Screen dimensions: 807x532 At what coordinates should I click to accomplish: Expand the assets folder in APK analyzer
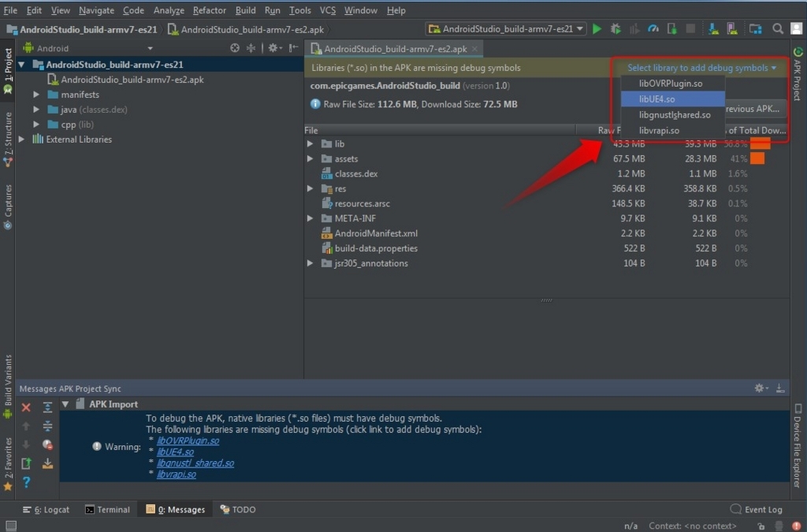(x=310, y=159)
